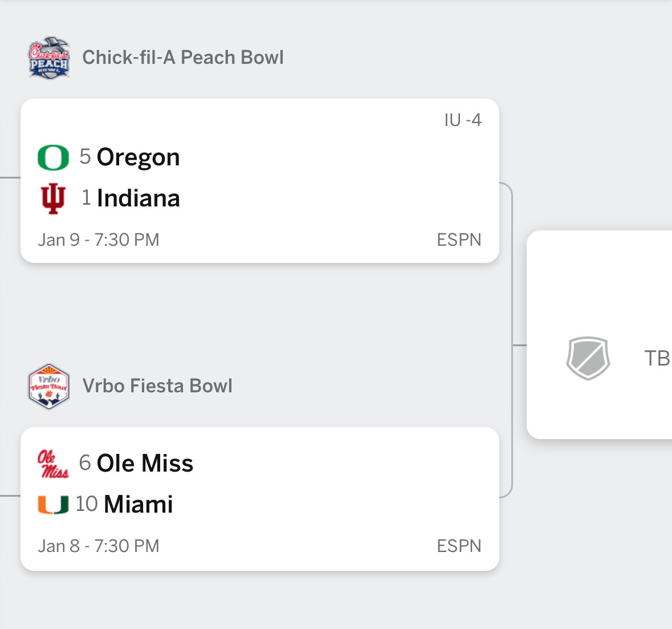Viewport: 672px width, 629px height.
Task: Click the Miami Hurricanes U logo
Action: tap(53, 505)
